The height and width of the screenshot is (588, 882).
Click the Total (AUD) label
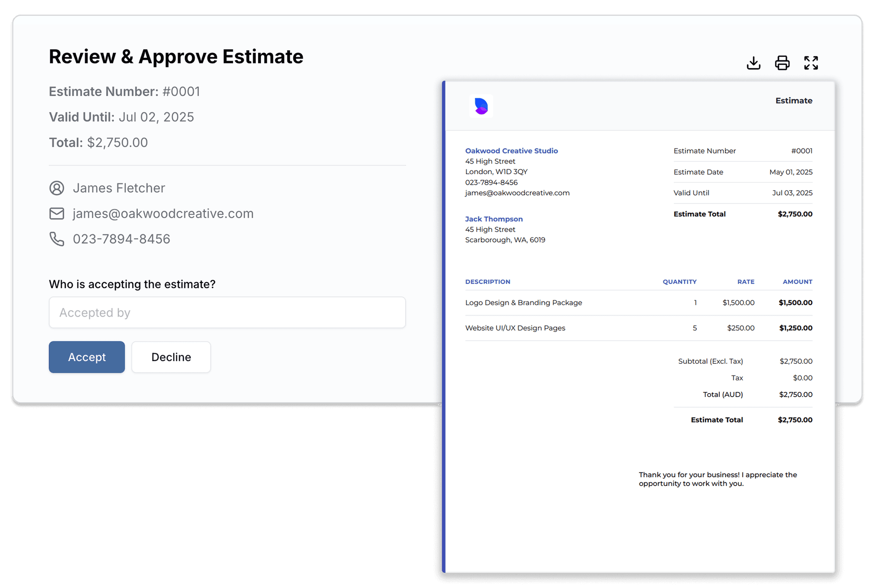coord(723,395)
